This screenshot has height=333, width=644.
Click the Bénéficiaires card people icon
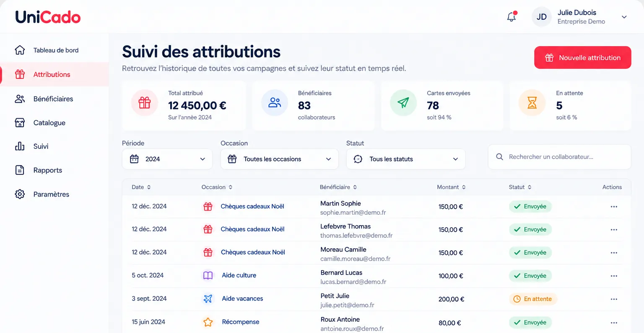[x=275, y=103]
